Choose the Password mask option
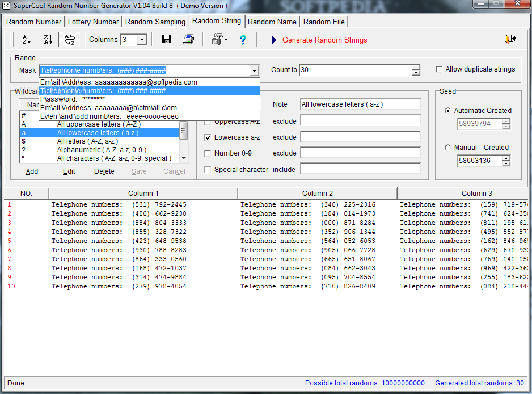The image size is (532, 394). click(x=149, y=99)
